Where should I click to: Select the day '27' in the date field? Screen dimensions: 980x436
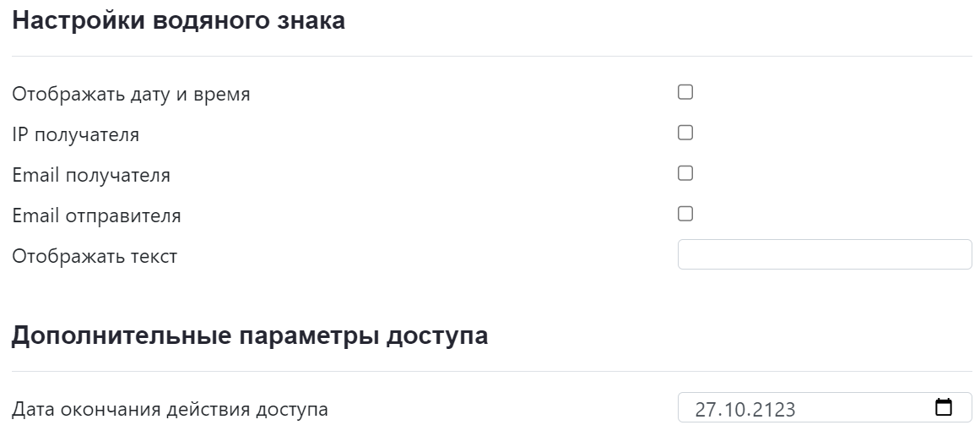707,411
